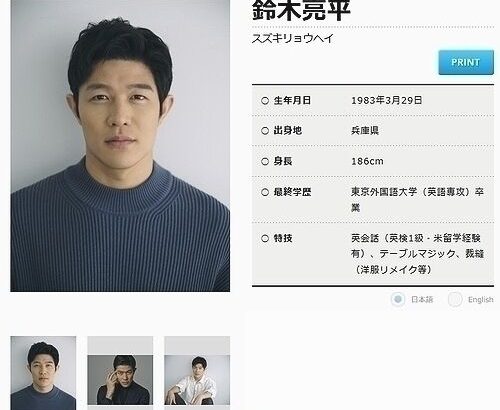Viewport: 500px width, 410px height.
Task: Click the birth date value 1983年3月29日
Action: [387, 100]
